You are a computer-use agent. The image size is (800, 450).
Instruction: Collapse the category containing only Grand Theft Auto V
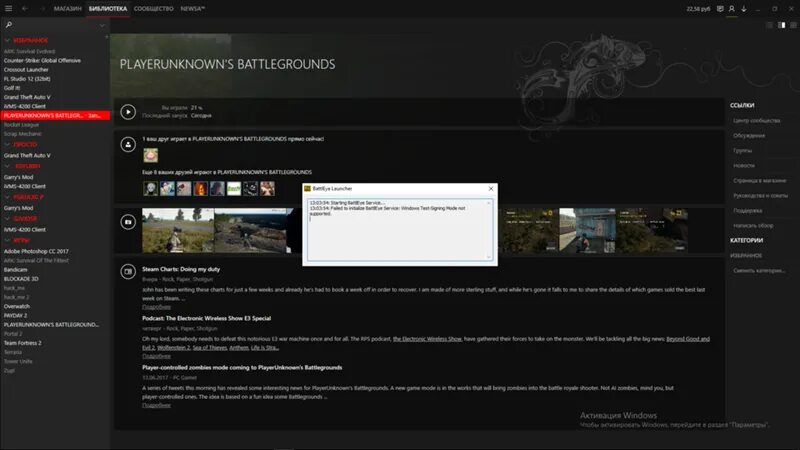7,144
